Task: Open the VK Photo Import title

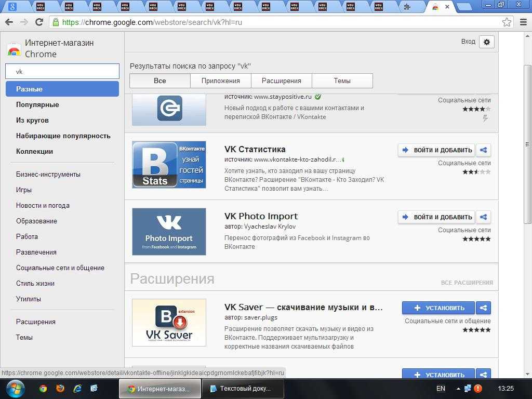Action: (x=261, y=216)
